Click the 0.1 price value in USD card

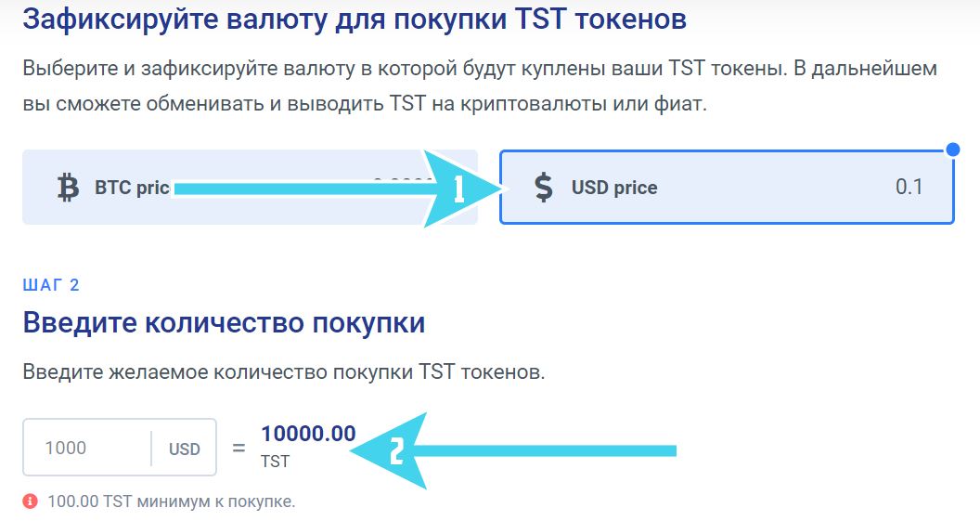click(909, 187)
